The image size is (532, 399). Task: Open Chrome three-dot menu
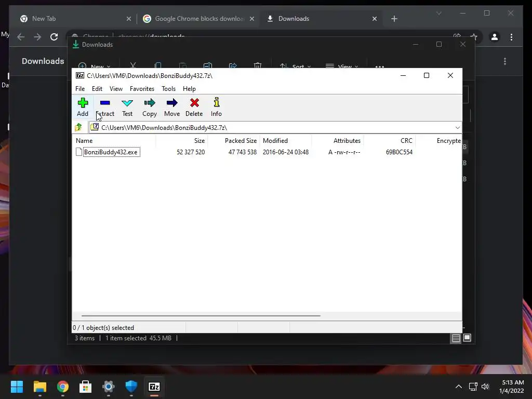pos(511,37)
